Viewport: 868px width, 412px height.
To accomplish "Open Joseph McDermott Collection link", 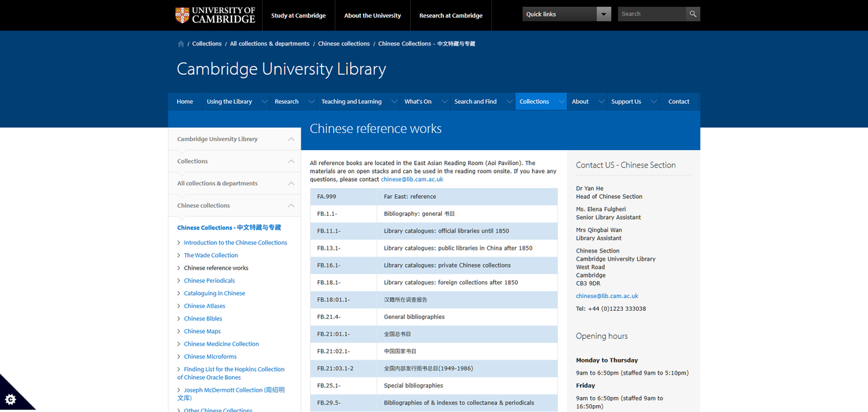I will coord(231,394).
